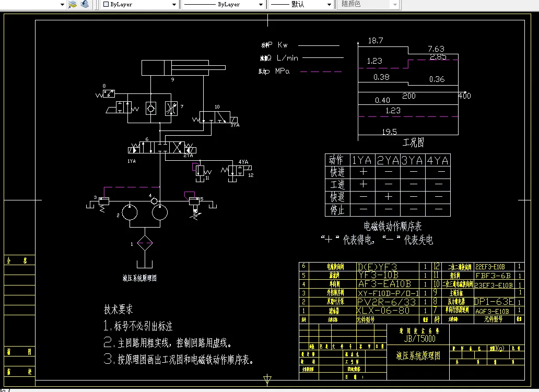Viewport: 539px width, 392px height.
Task: Select the 18.7 value on the chart
Action: [376, 41]
